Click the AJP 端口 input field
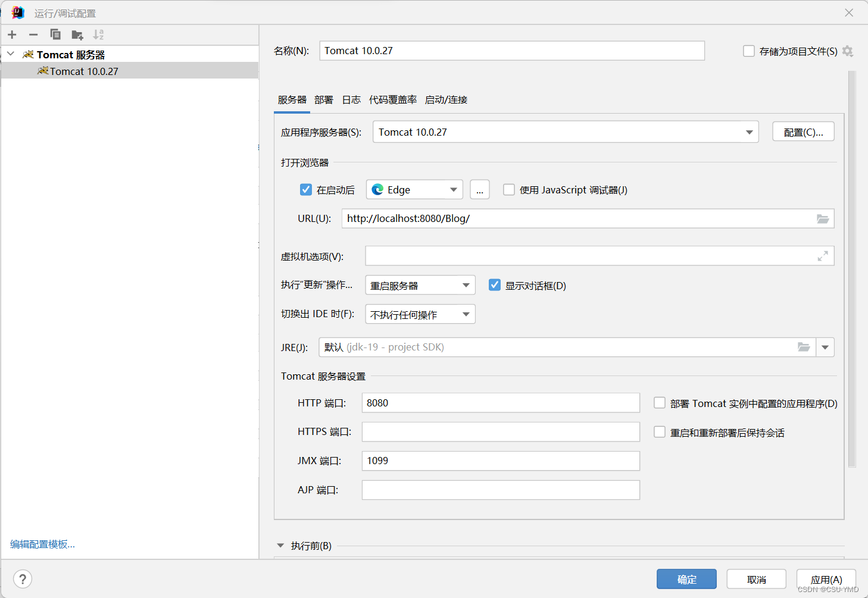This screenshot has height=598, width=868. click(x=501, y=490)
